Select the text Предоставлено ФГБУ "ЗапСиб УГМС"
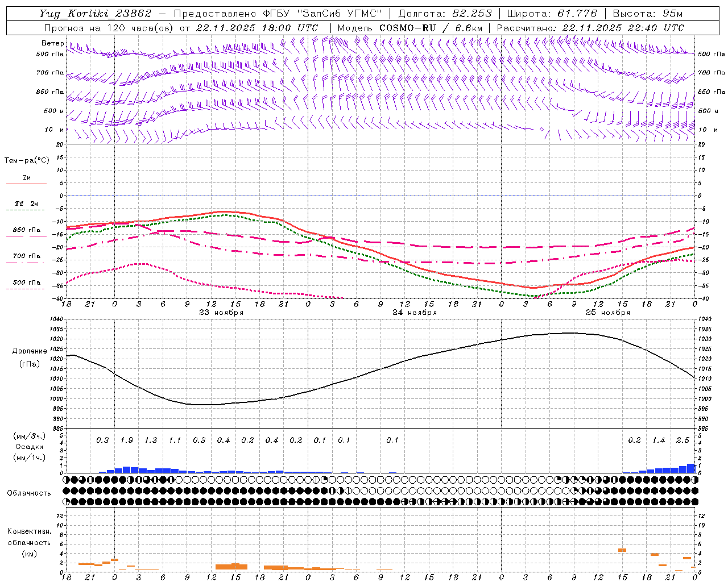Screen dimensions: 728x582 click(278, 14)
